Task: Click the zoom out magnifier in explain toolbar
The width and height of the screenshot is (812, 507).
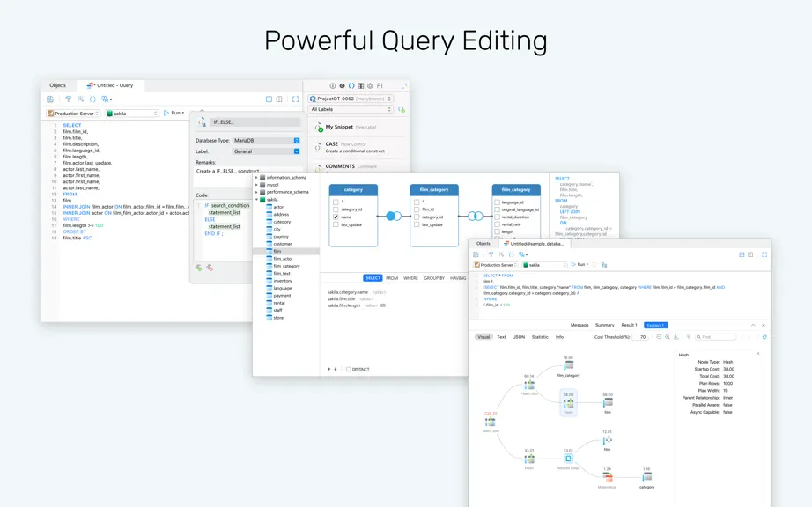Action: 659,337
